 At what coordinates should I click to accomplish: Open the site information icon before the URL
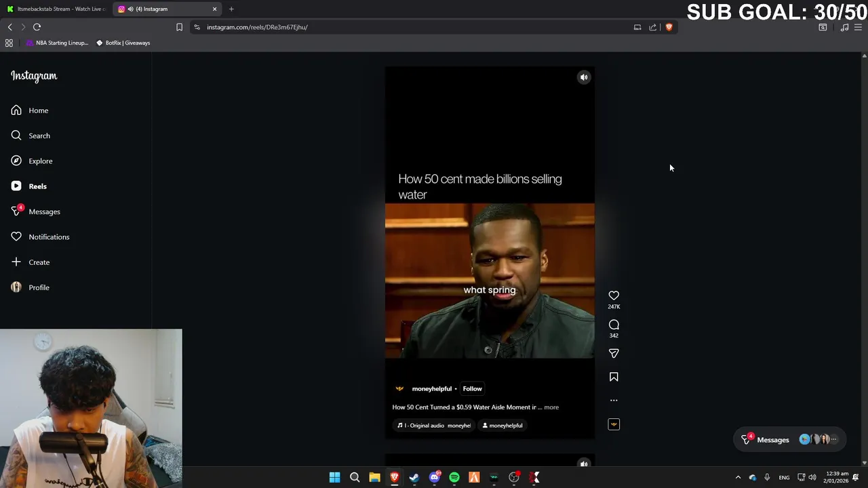[197, 27]
